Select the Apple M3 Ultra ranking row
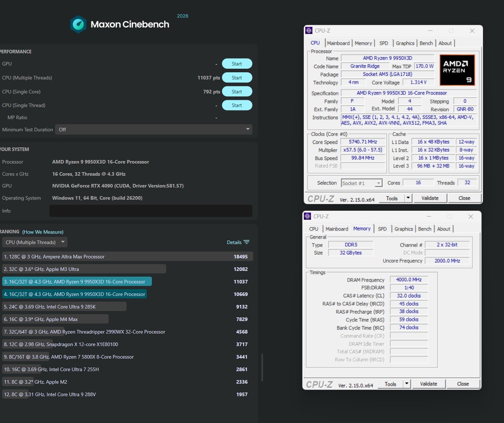The height and width of the screenshot is (423, 504). click(x=127, y=269)
